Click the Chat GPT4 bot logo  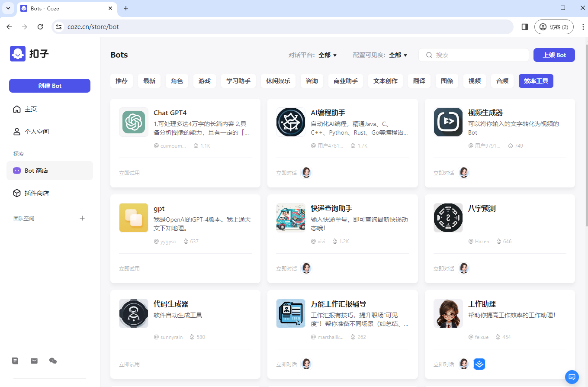tap(134, 122)
